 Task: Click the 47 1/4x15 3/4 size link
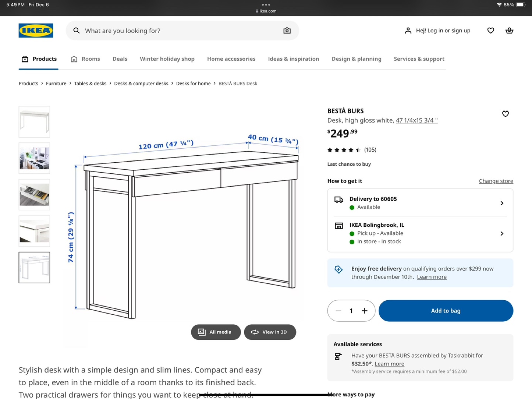417,120
